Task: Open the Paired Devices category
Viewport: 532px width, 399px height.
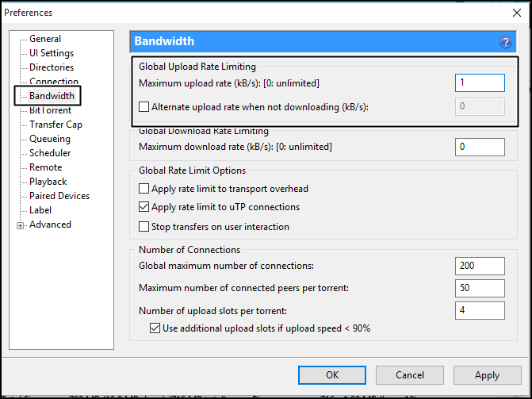Action: point(59,196)
